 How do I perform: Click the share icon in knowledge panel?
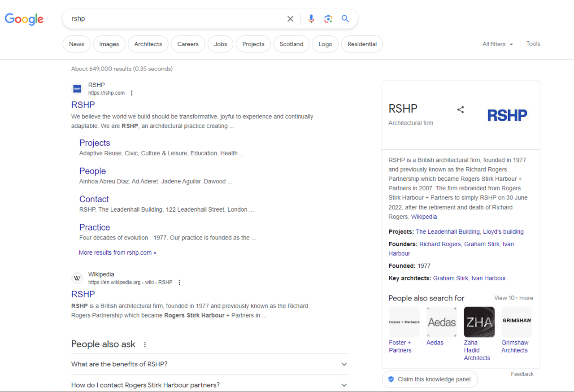pyautogui.click(x=461, y=109)
